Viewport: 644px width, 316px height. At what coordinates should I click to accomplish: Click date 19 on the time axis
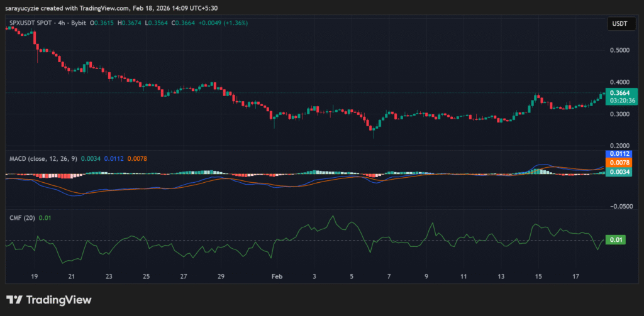pos(34,276)
